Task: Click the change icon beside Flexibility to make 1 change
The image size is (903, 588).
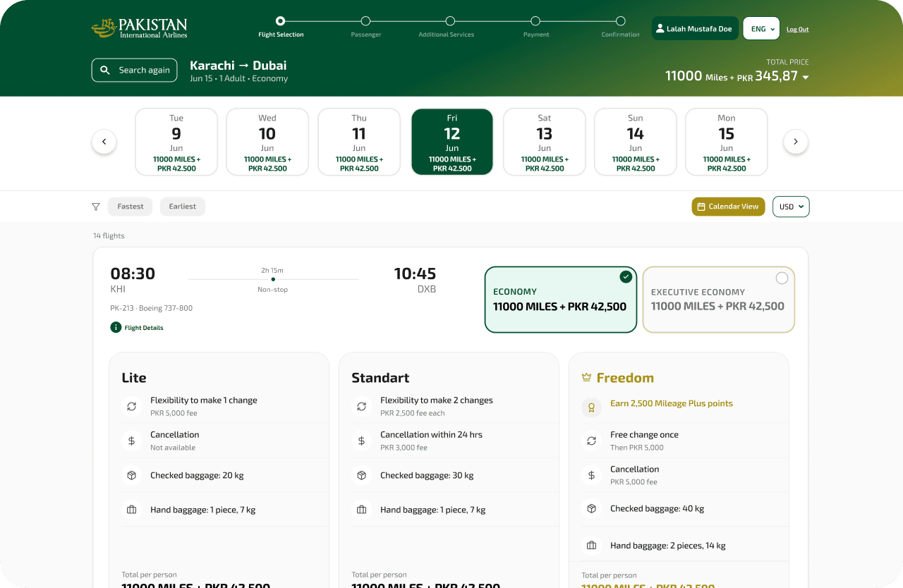Action: tap(131, 406)
